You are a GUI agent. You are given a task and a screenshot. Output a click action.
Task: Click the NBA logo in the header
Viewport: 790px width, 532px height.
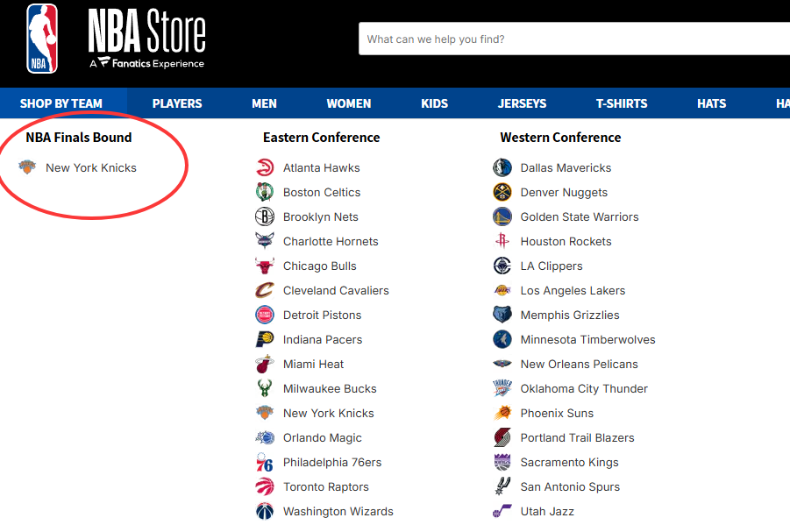(x=42, y=39)
